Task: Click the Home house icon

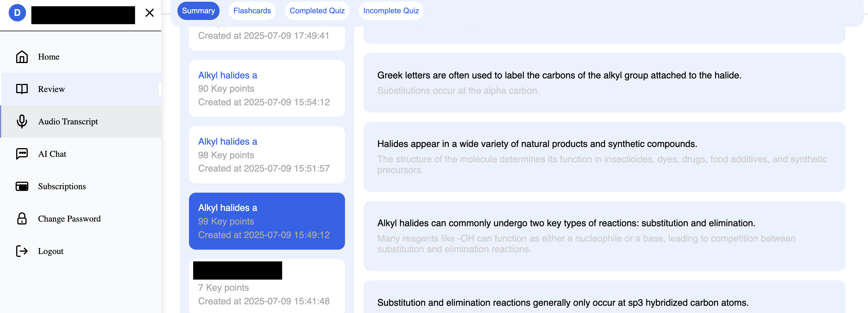Action: 22,57
